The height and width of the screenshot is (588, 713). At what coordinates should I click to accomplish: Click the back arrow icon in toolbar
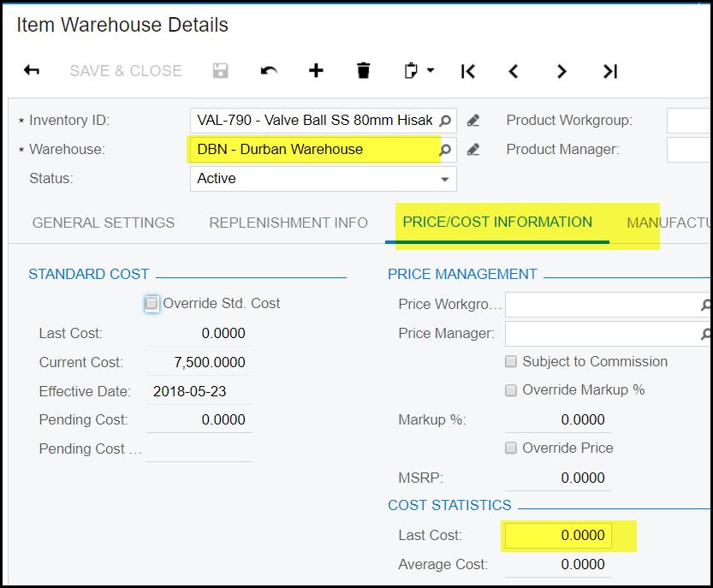[32, 71]
